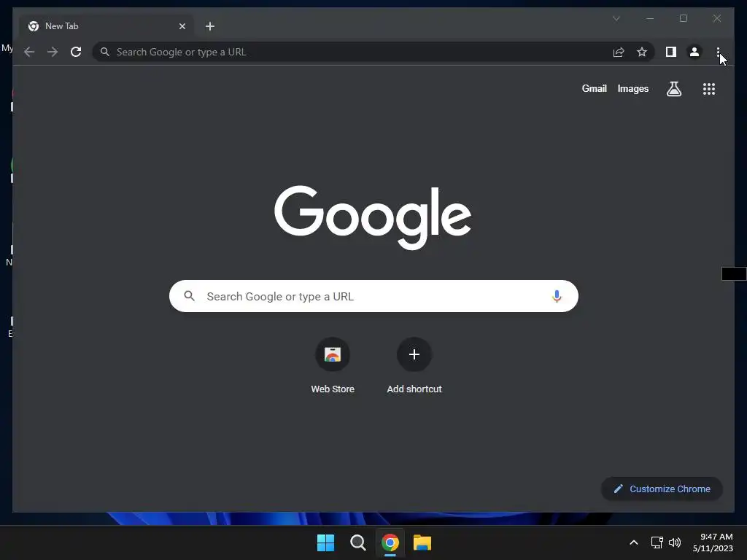Open a new tab with plus button
Viewport: 747px width, 560px height.
pos(209,26)
